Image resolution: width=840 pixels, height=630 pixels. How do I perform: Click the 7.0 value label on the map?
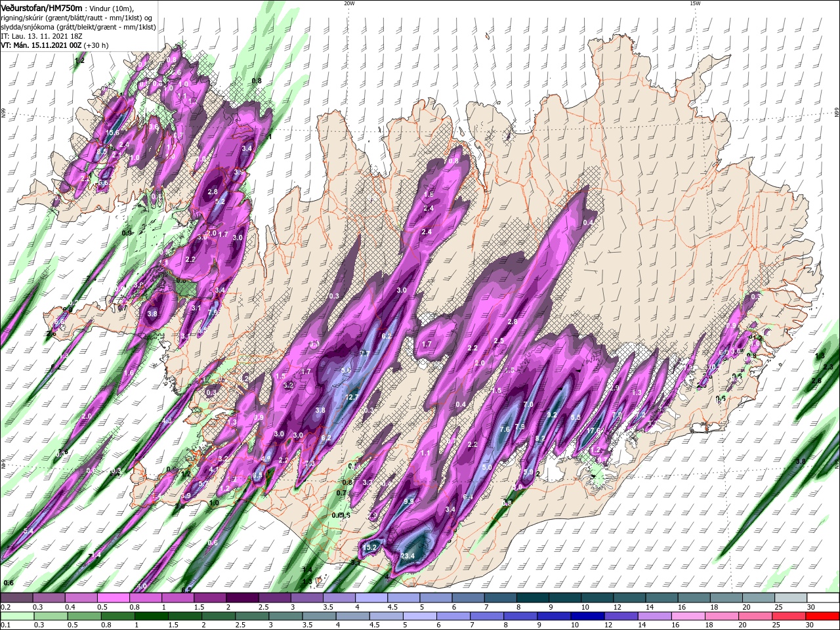coord(528,405)
